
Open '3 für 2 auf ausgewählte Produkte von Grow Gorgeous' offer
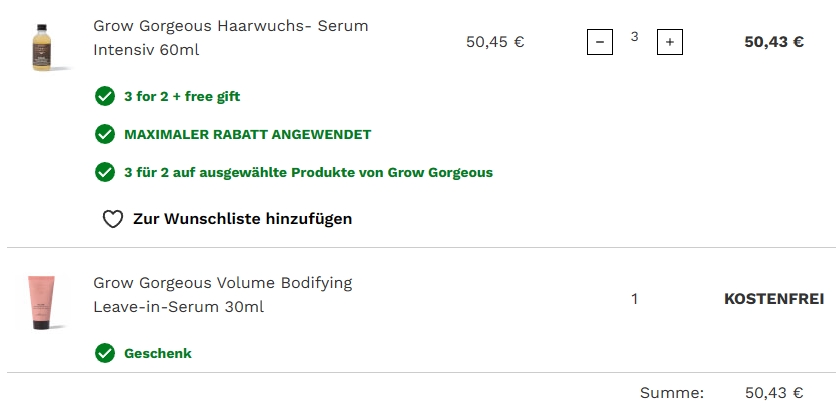click(x=308, y=172)
